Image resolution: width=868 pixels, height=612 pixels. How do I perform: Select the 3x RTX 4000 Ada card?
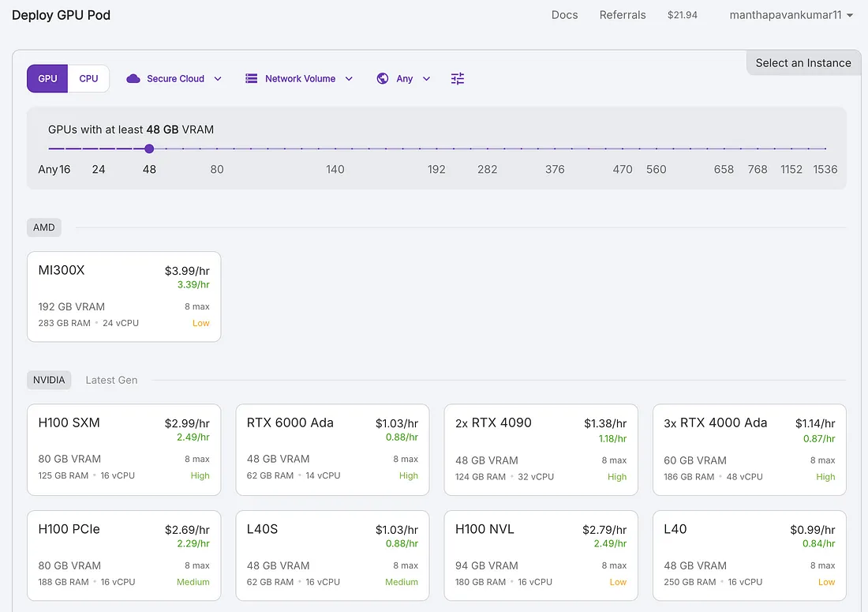click(x=750, y=450)
